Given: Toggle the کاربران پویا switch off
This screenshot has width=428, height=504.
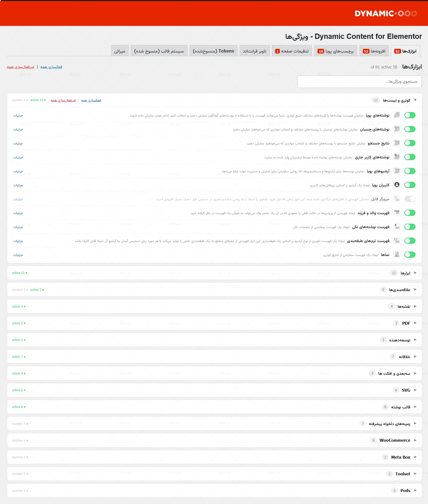Looking at the screenshot, I should coord(410,185).
